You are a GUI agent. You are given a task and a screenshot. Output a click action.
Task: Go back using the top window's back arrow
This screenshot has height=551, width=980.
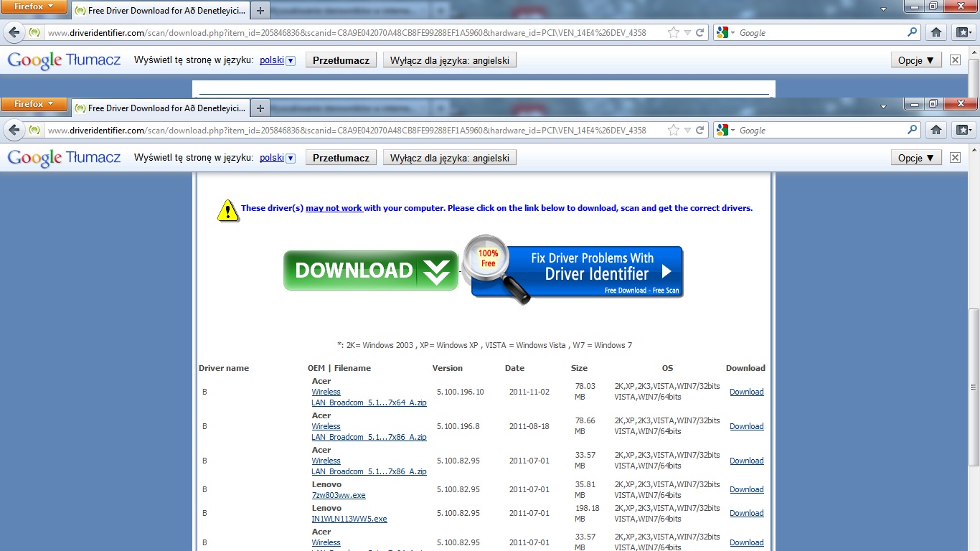coord(14,32)
